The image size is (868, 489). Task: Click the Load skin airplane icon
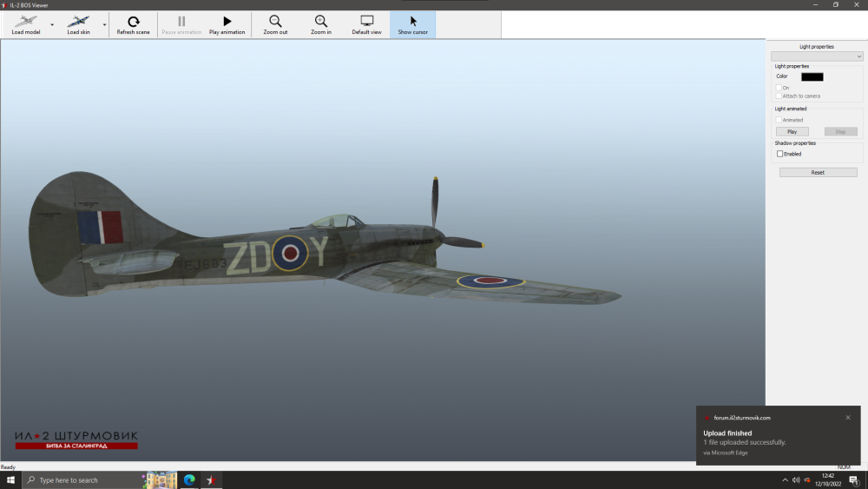78,21
